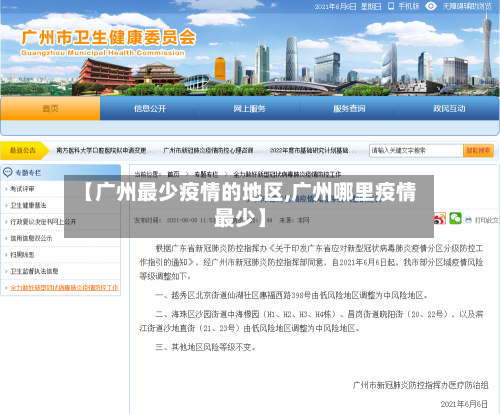Click the orange search button
Viewport: 500px width, 414px height.
point(478,151)
